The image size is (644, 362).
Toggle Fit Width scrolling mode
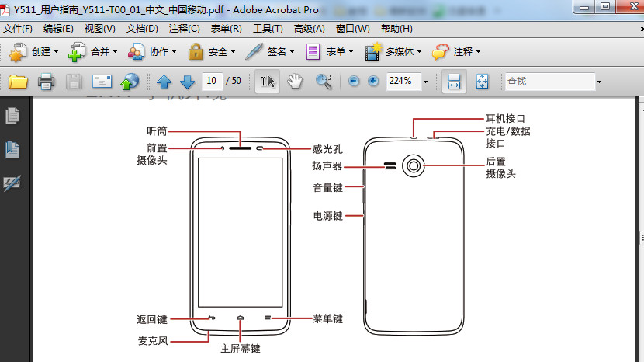click(455, 82)
